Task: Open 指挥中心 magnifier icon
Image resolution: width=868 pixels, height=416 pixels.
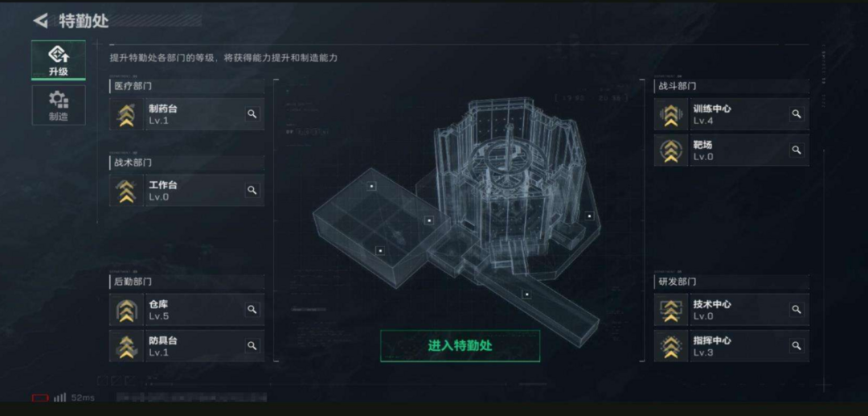Action: [796, 346]
